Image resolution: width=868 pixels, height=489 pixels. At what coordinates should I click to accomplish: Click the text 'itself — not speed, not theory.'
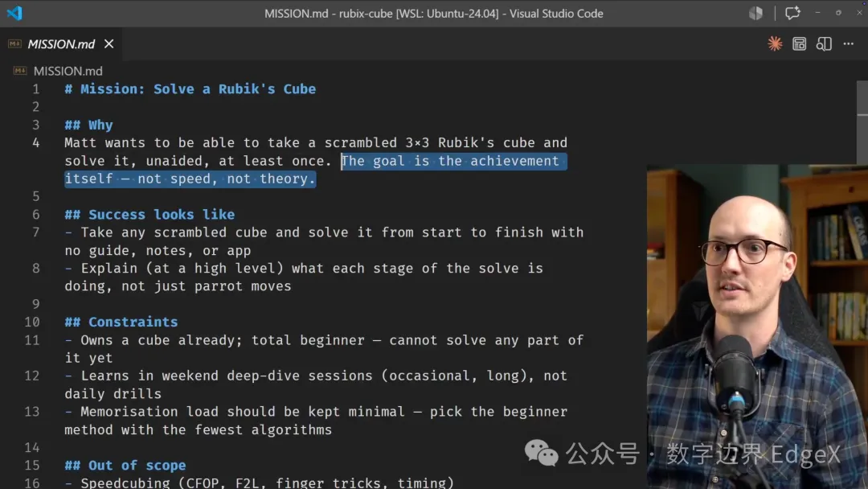pos(190,179)
